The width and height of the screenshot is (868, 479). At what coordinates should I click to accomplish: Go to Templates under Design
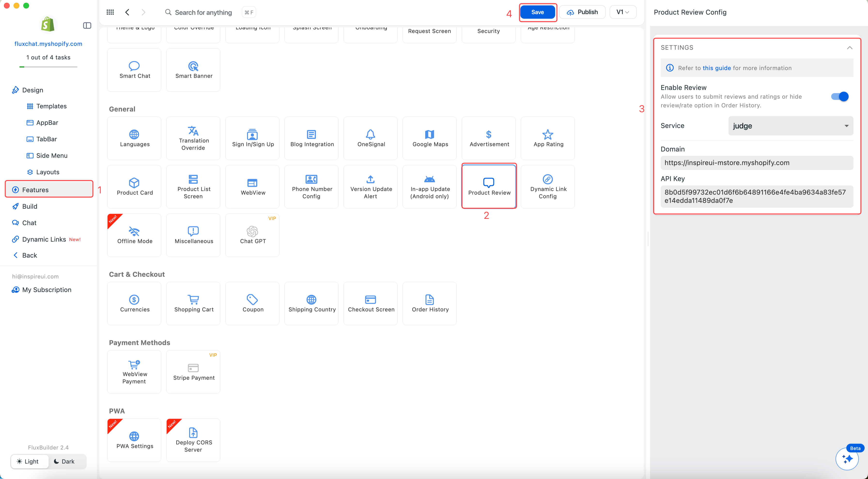point(51,106)
